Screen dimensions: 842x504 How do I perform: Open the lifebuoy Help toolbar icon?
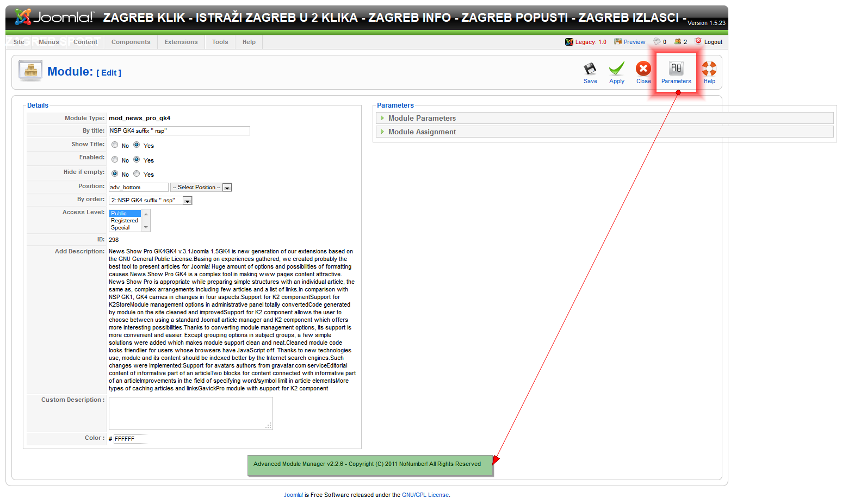709,69
